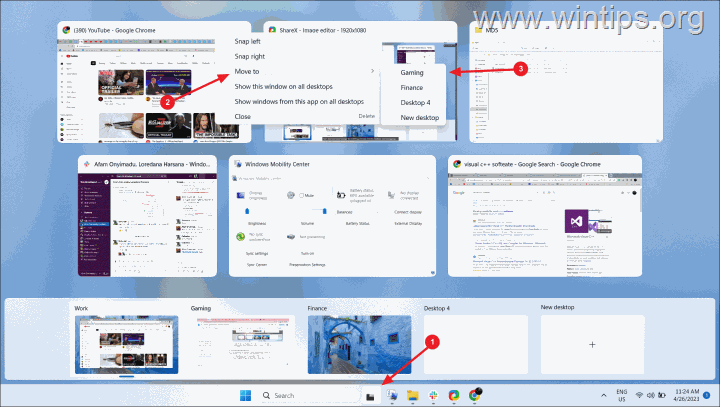Click the Task View icon in taskbar

click(369, 396)
